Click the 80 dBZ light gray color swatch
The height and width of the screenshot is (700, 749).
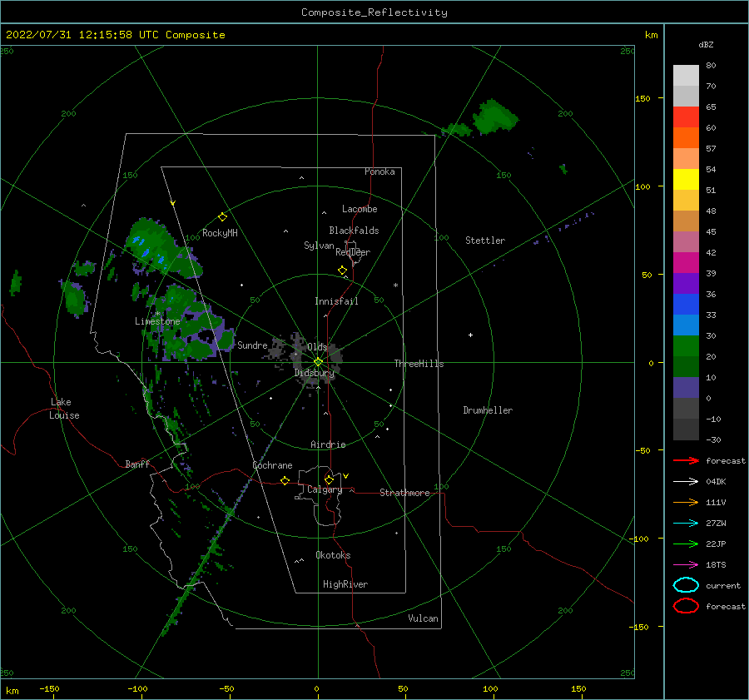[x=686, y=76]
